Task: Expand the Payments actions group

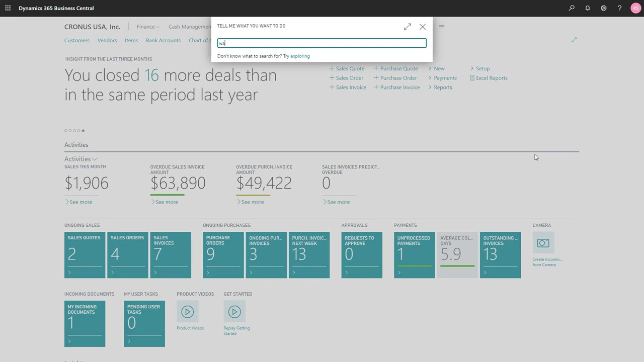Action: 442,78
